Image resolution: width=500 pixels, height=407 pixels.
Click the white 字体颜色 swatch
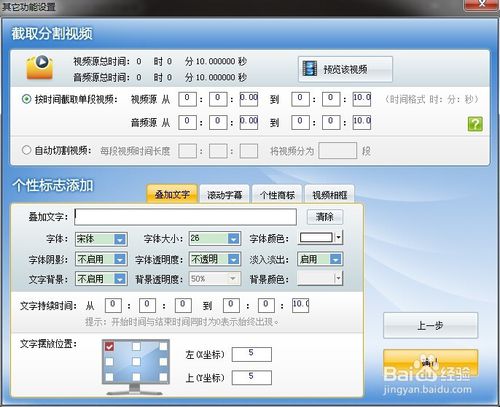[x=316, y=237]
